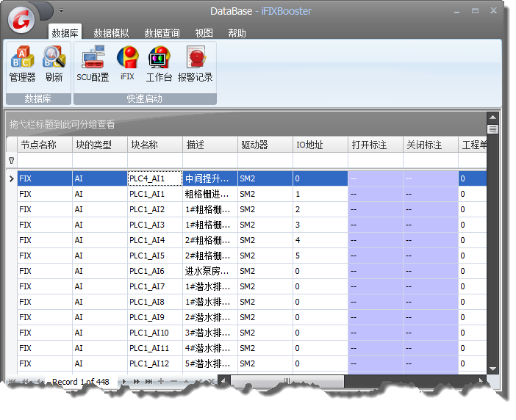Open the red G application orb menu
516x420 pixels.
coord(21,21)
